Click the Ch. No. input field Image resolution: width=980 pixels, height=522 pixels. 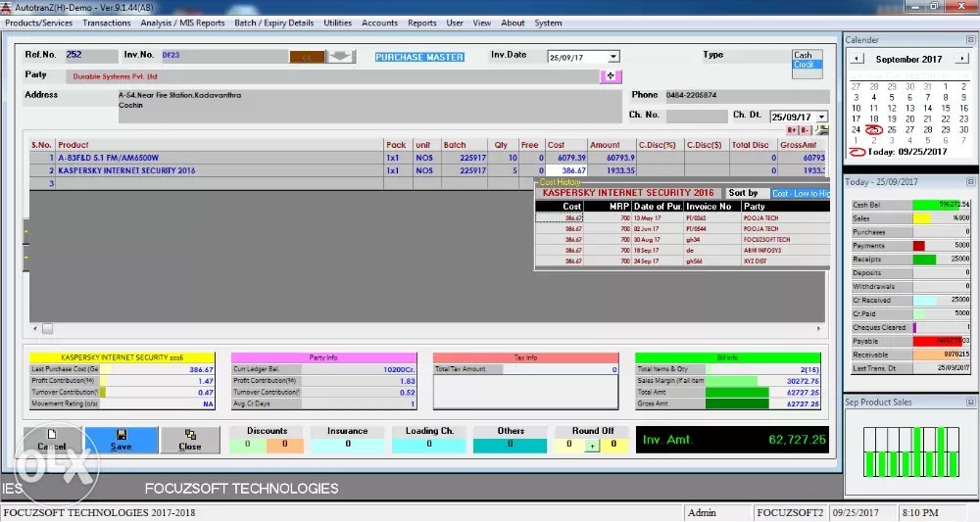696,117
